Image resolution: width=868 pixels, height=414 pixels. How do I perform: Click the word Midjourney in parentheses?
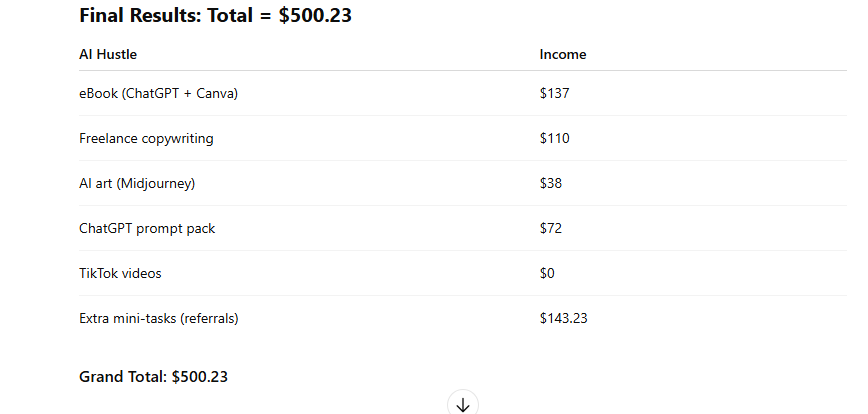156,183
